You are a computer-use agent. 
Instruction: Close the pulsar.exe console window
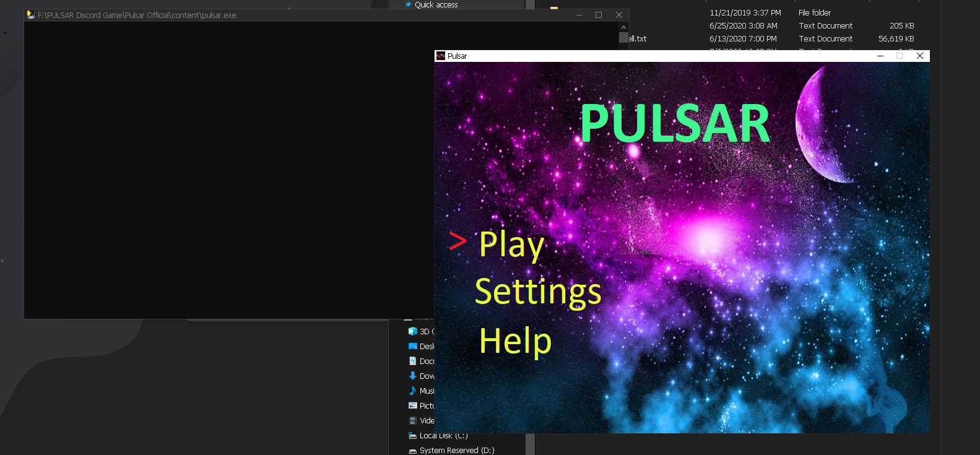[x=619, y=15]
